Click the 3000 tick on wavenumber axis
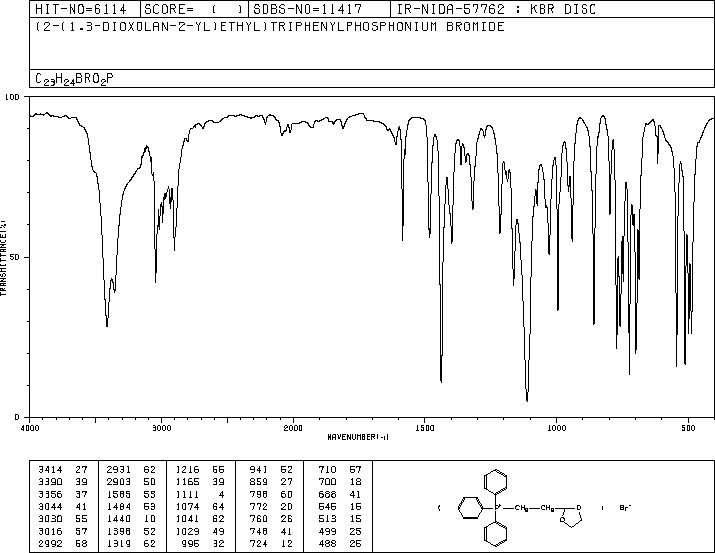The height and width of the screenshot is (553, 715). [x=161, y=428]
